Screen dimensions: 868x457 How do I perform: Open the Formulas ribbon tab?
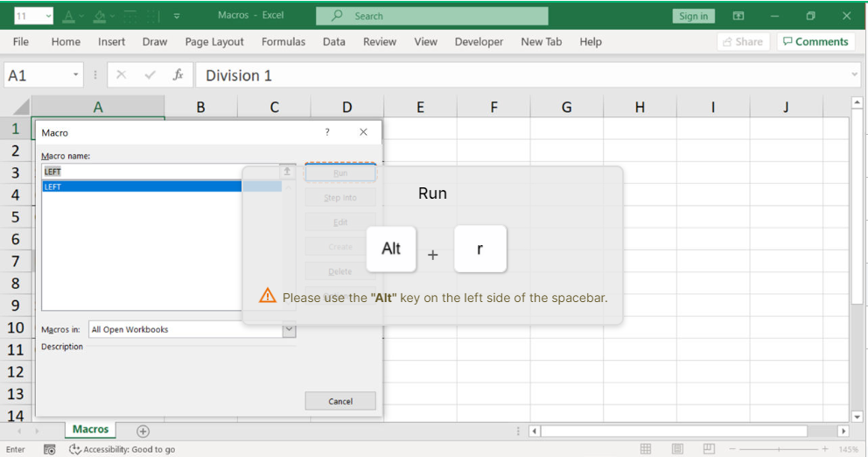[283, 41]
